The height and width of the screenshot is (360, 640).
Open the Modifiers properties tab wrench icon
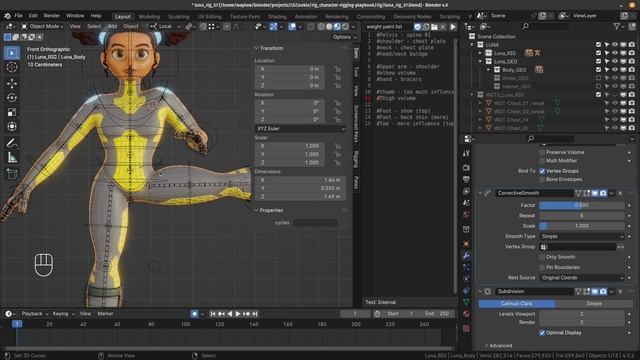coord(466,256)
